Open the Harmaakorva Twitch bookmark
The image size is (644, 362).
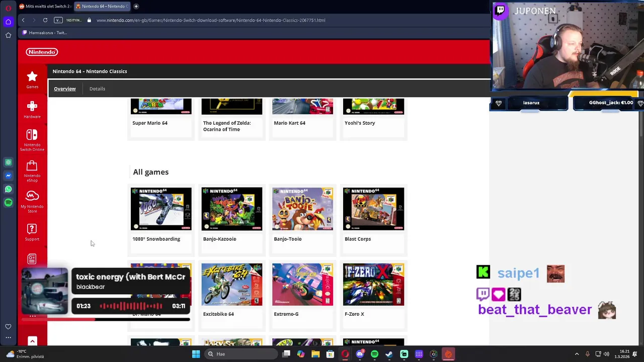point(44,33)
